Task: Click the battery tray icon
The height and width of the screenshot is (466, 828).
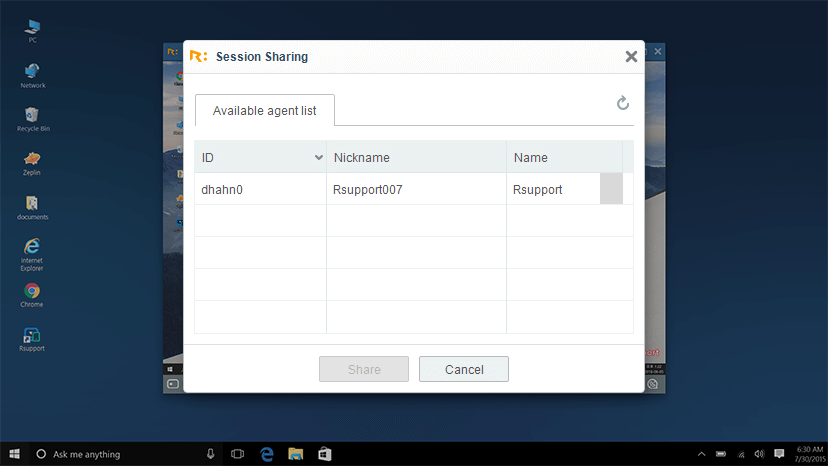Action: coord(721,454)
